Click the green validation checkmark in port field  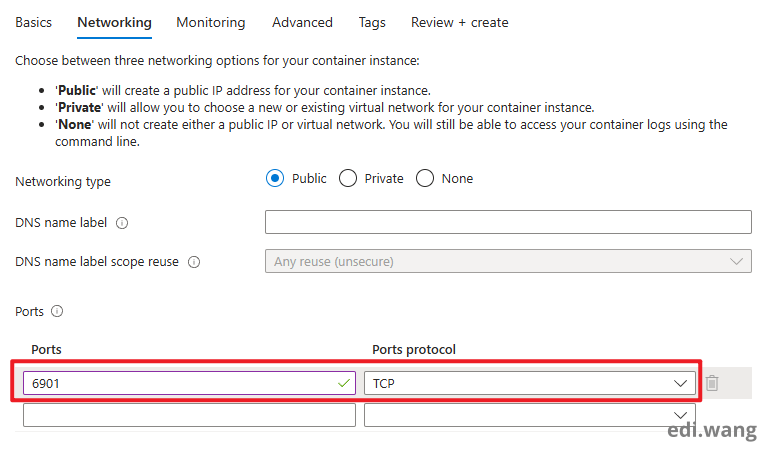click(x=344, y=383)
